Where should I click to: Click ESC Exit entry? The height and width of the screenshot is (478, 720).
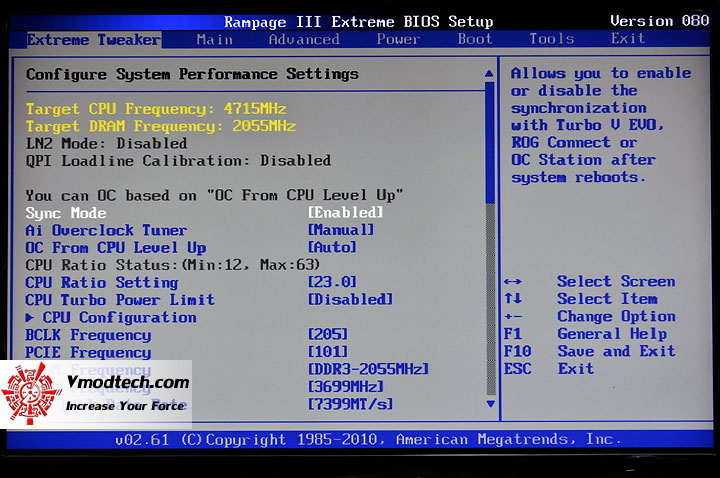[x=549, y=369]
